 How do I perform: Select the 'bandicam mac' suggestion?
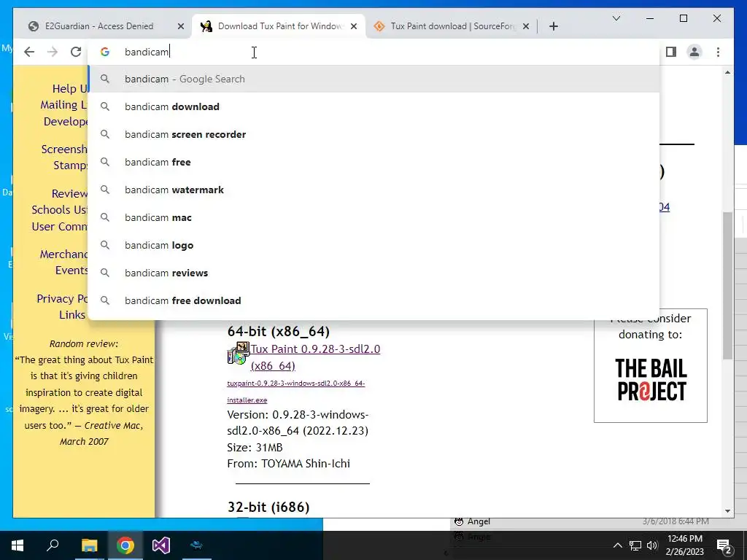(x=374, y=217)
